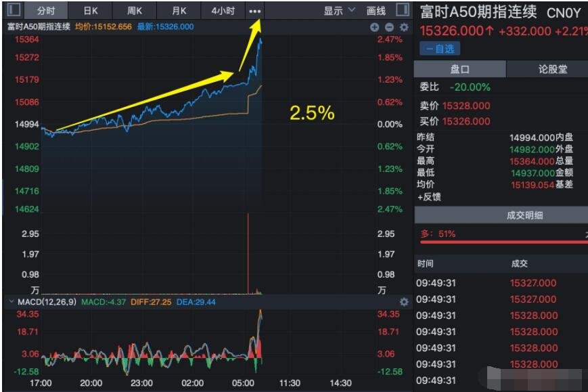588x392 pixels.
Task: Switch to the 日K tab
Action: 91,11
